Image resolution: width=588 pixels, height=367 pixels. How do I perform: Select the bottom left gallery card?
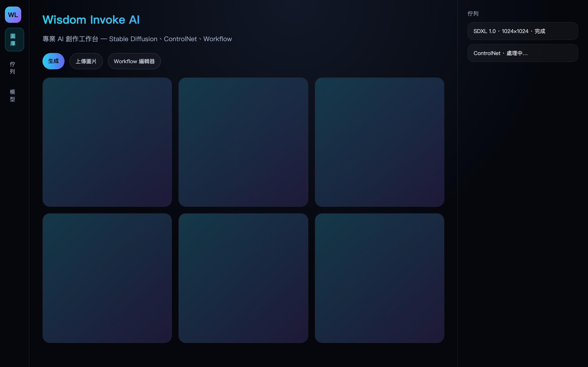tap(107, 278)
